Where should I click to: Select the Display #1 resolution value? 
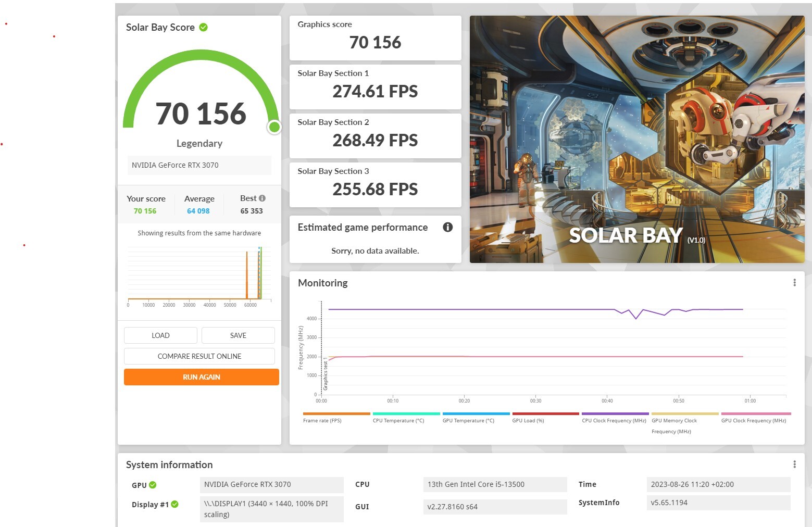tap(271, 509)
